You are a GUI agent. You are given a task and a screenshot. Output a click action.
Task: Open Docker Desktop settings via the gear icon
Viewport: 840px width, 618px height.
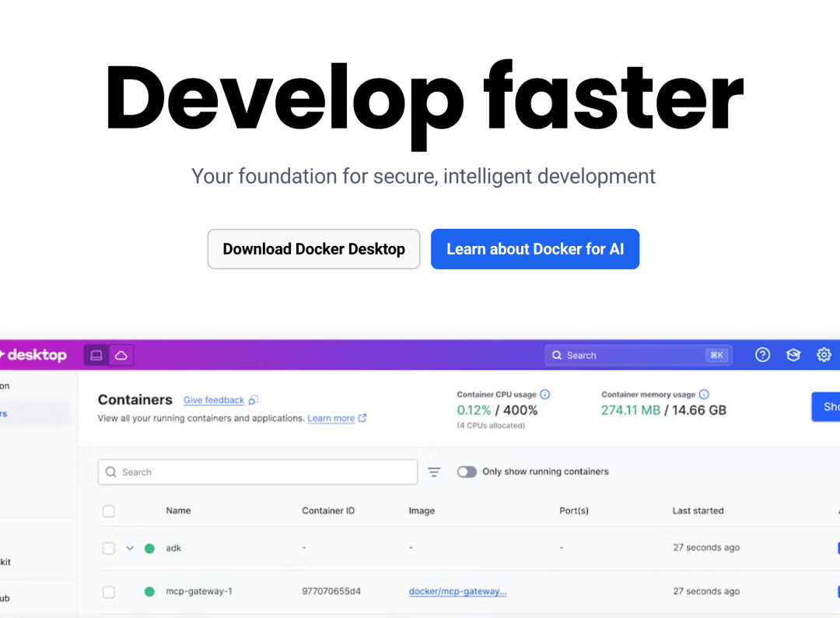(824, 354)
